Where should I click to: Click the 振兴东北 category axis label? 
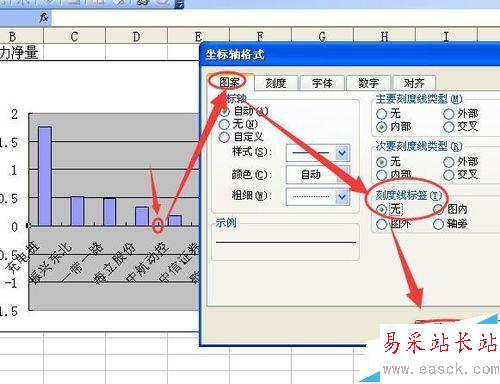50,263
